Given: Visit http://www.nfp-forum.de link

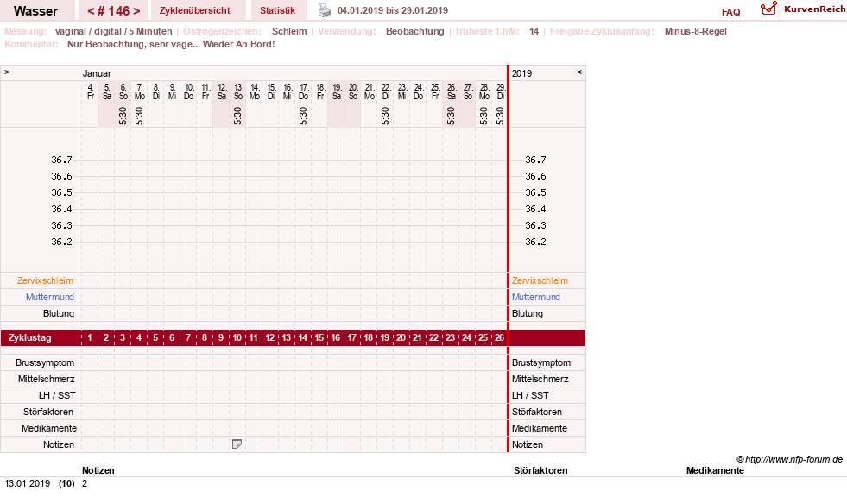Looking at the screenshot, I should 793,459.
